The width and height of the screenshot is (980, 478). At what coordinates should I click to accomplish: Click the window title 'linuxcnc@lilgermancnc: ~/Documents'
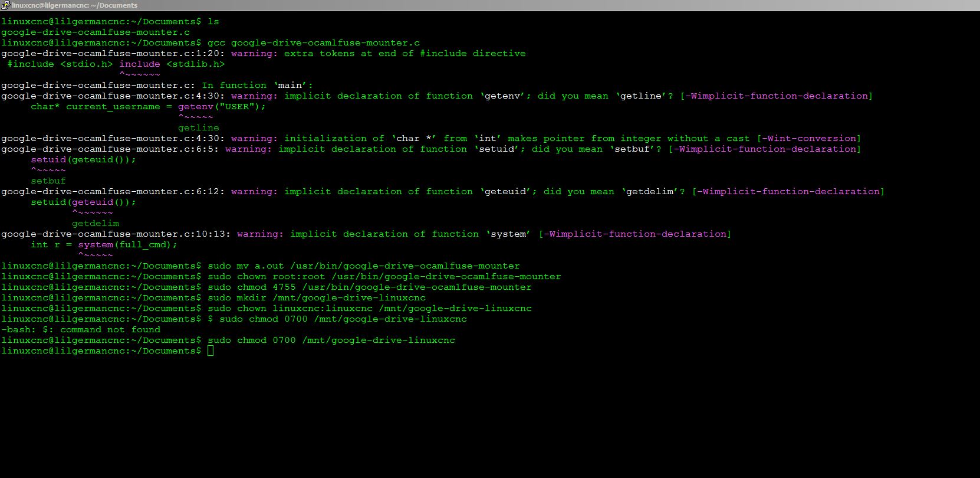click(x=74, y=5)
